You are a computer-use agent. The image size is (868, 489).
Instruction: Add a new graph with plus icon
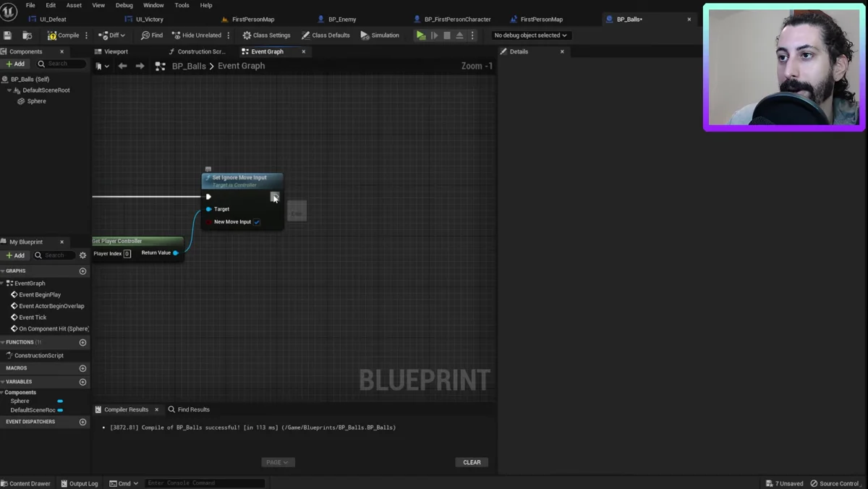coord(82,271)
